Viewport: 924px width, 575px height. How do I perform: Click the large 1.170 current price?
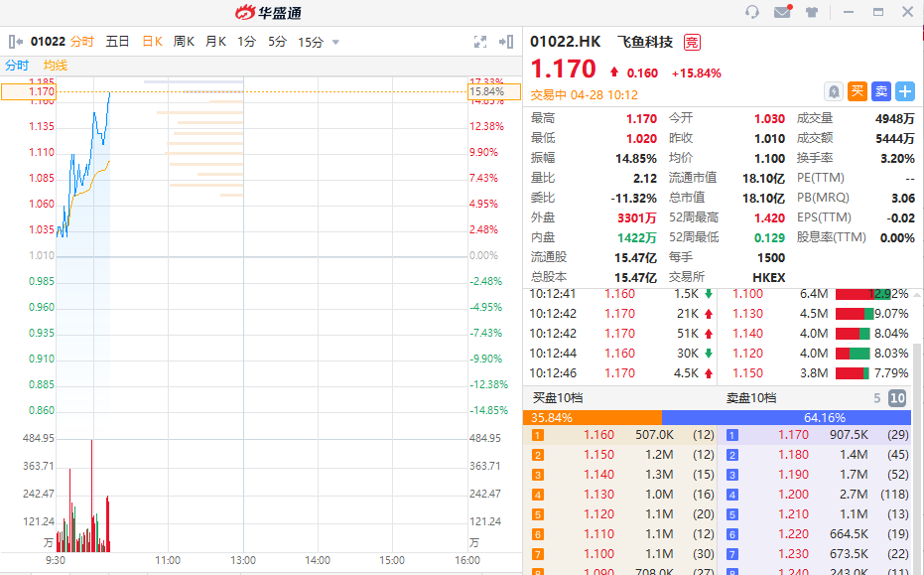(x=564, y=69)
